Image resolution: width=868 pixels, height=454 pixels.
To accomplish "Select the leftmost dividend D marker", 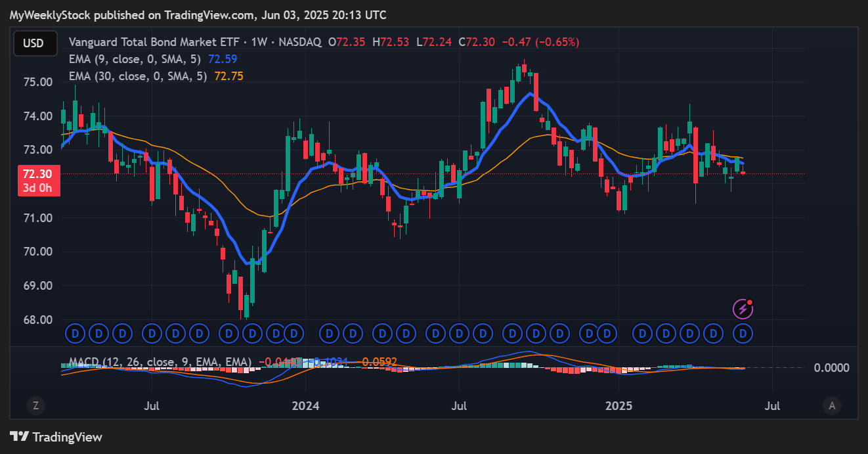I will (x=75, y=334).
